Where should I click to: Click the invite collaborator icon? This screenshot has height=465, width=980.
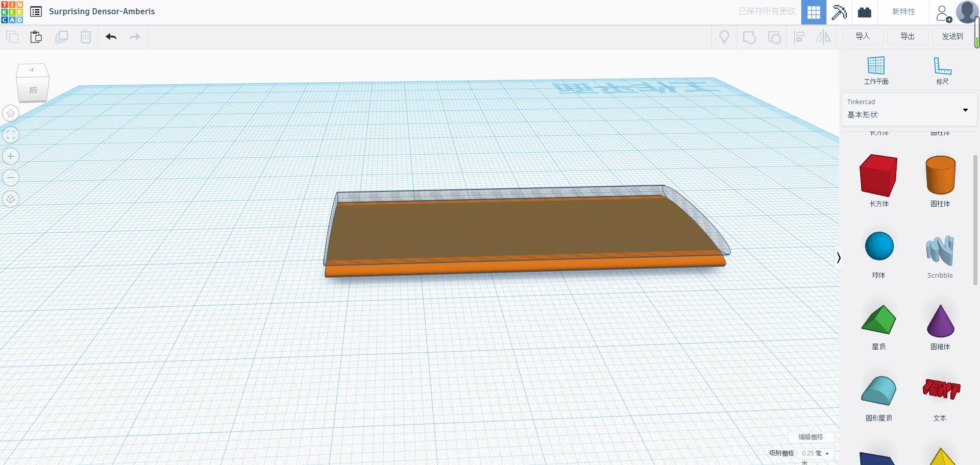(943, 13)
